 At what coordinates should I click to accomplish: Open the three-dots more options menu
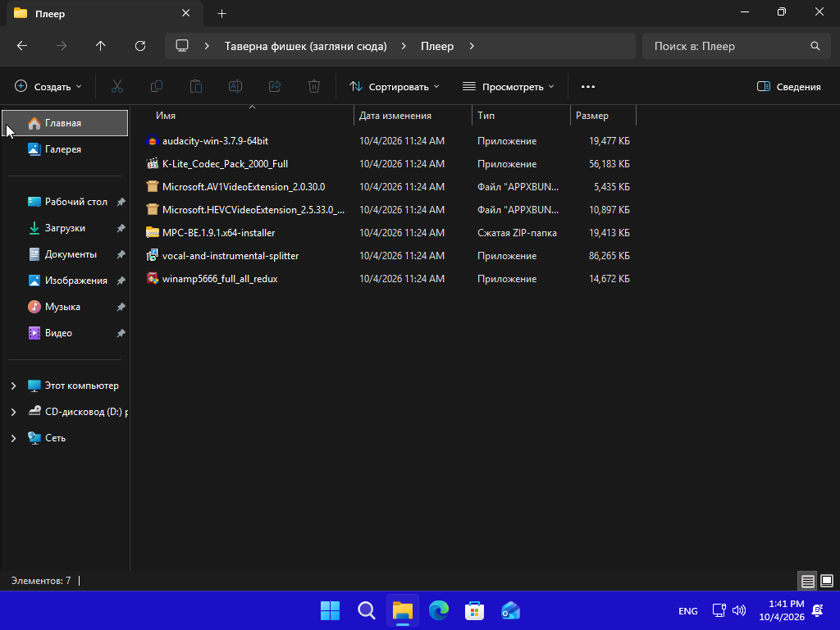tap(588, 87)
